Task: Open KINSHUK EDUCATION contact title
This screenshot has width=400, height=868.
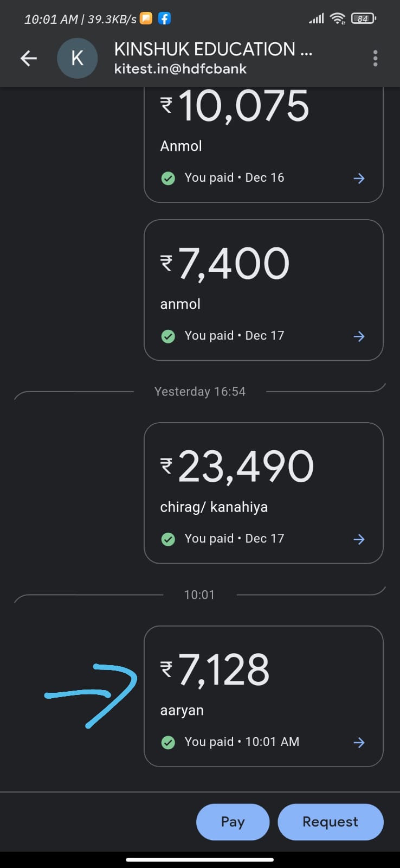Action: coord(213,49)
